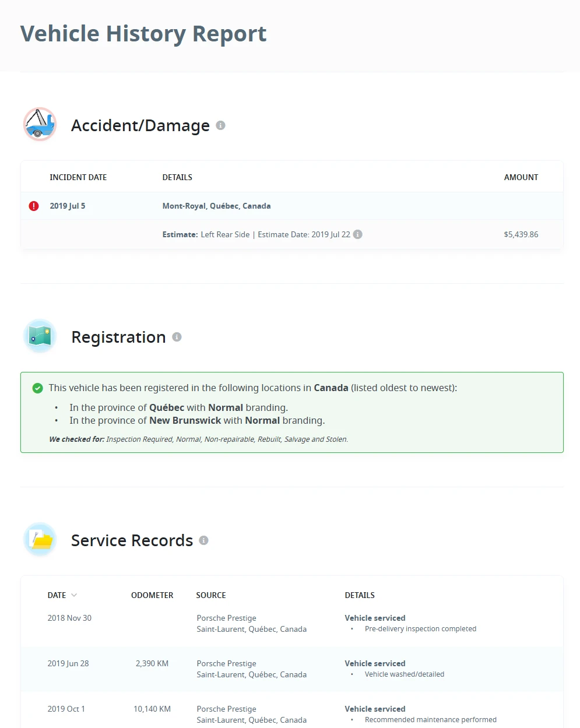Click the Registration section heading
Screen dimensions: 580x728
[118, 337]
